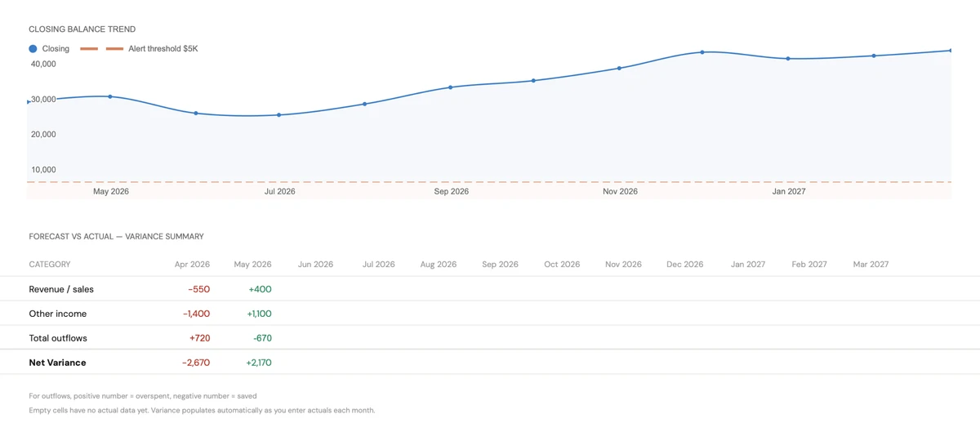
Task: Click the +720 Total outflows value
Action: [199, 338]
